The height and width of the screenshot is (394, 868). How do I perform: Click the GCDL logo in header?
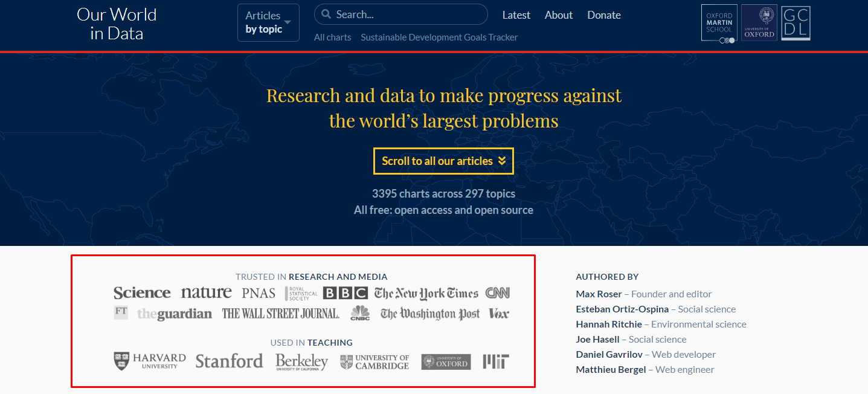[x=796, y=24]
